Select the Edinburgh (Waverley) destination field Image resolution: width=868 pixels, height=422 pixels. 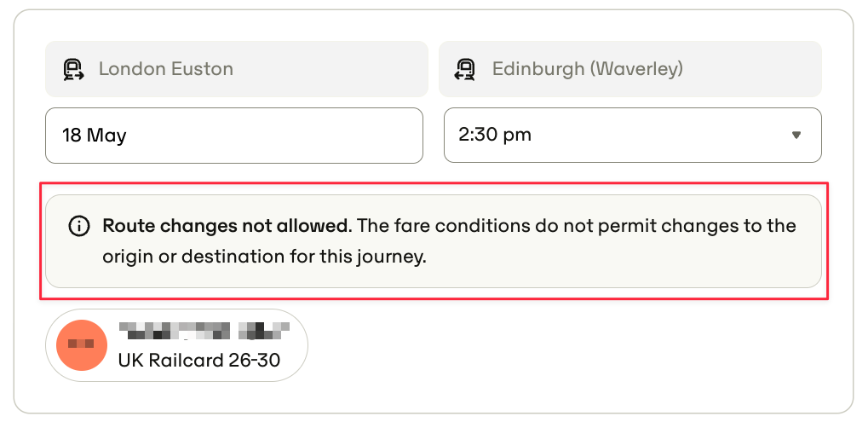pos(630,69)
